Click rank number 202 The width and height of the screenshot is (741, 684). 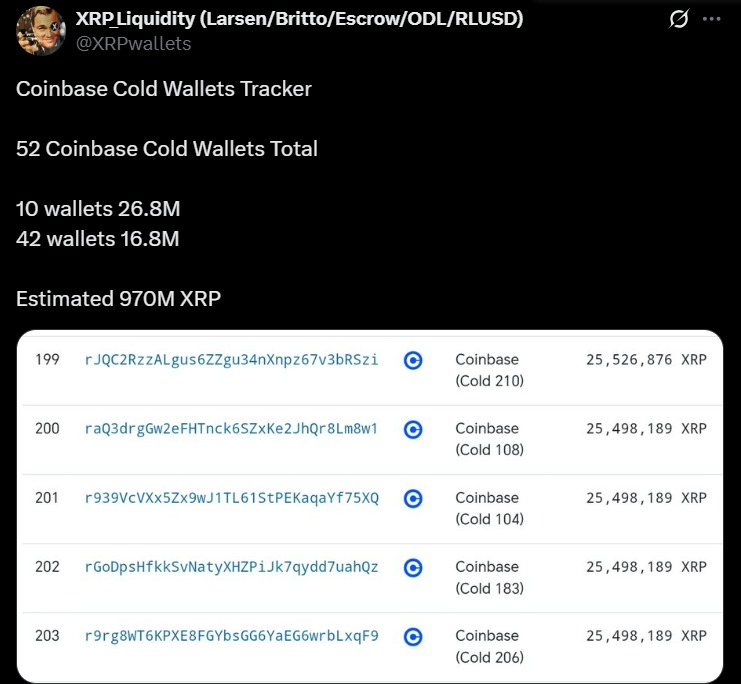coord(47,567)
